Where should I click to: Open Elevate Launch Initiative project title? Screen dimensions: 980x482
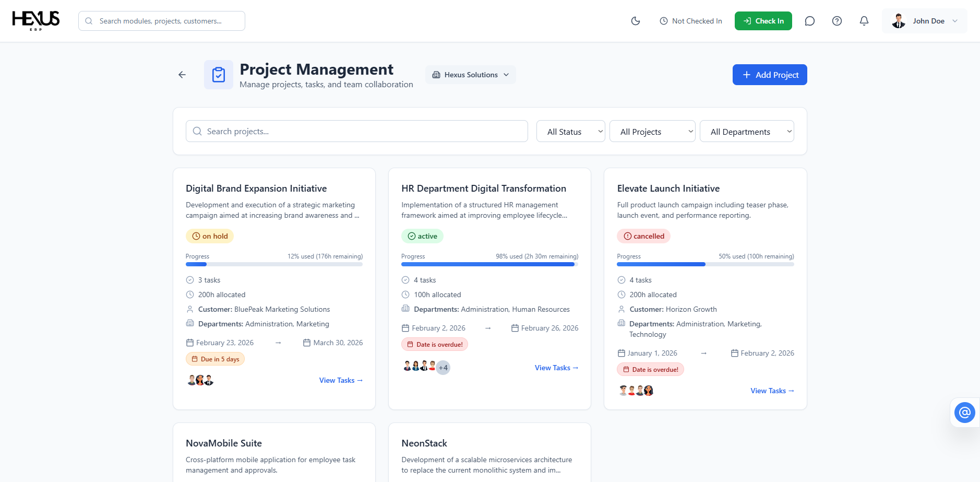point(668,189)
